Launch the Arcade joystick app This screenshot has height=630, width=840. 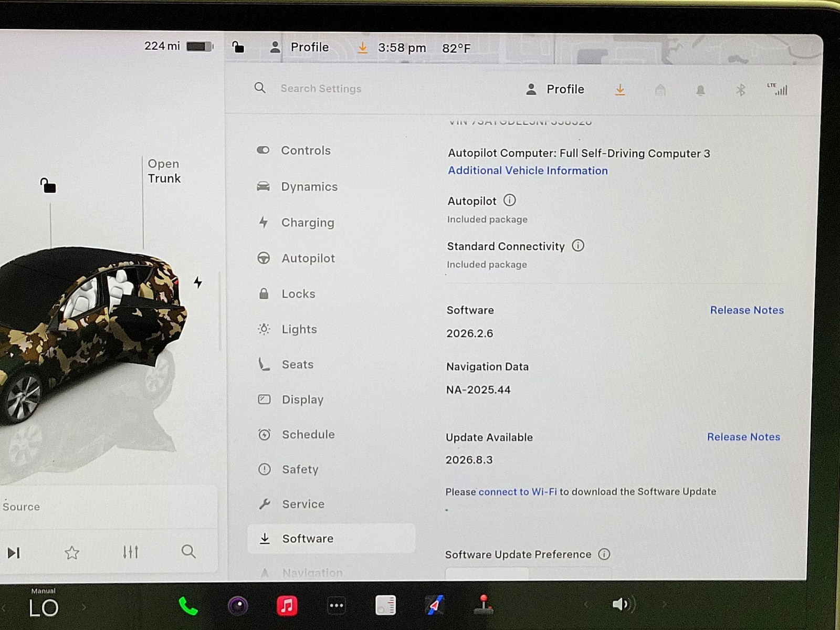tap(484, 605)
